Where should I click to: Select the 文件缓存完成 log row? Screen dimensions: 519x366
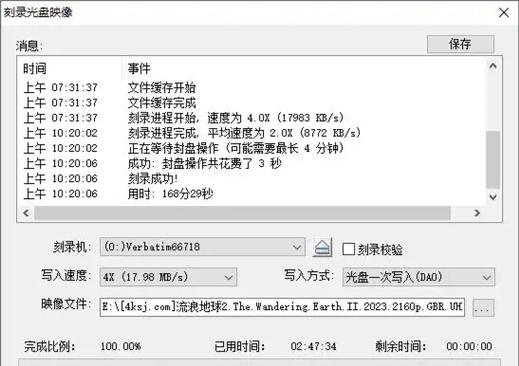click(252, 103)
